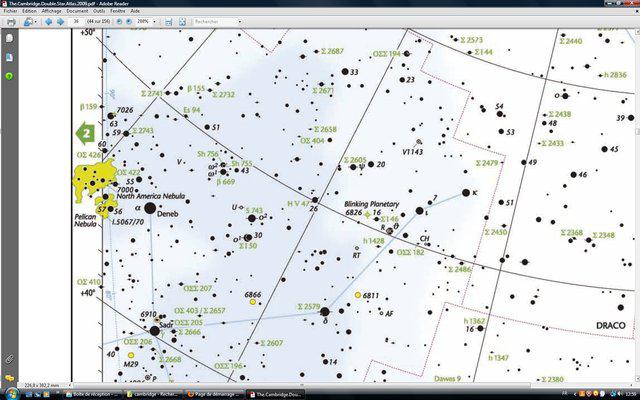Click the collaborate/email toolbar icon
Viewport: 640px width, 400px height.
pyautogui.click(x=27, y=22)
